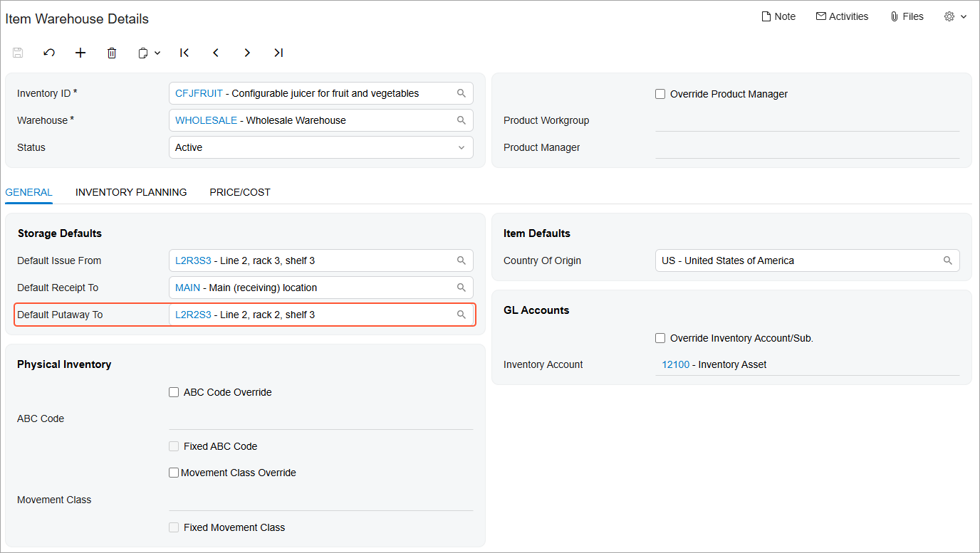Open the clipboard copy-paste dropdown

click(x=149, y=53)
